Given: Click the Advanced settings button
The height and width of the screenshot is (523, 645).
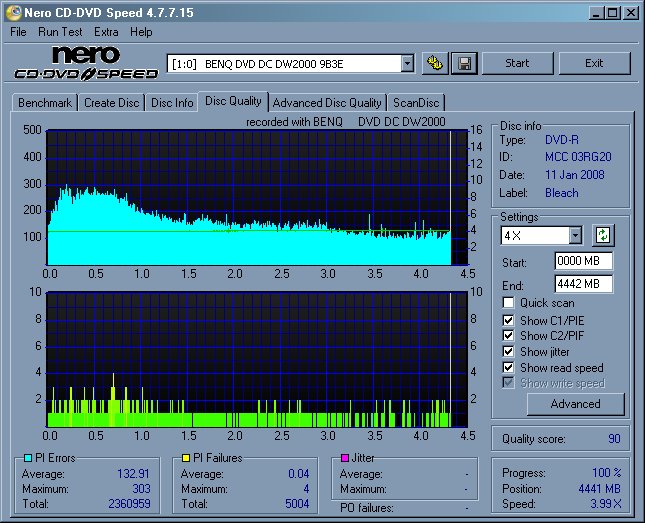Looking at the screenshot, I should point(575,404).
